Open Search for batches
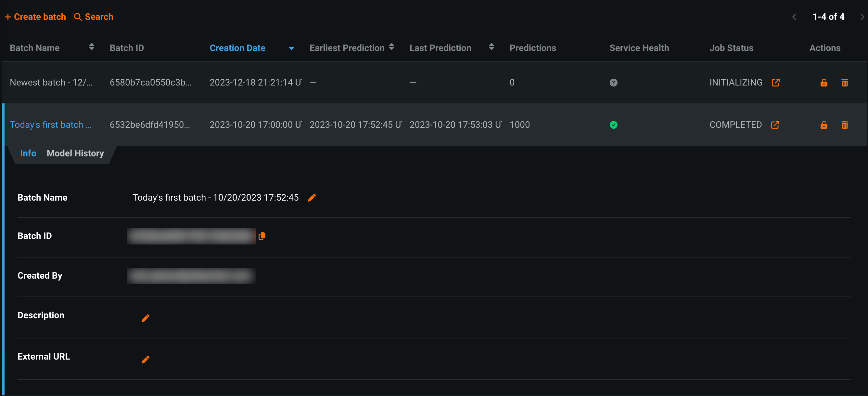Screen dimensions: 868x396 point(93,17)
